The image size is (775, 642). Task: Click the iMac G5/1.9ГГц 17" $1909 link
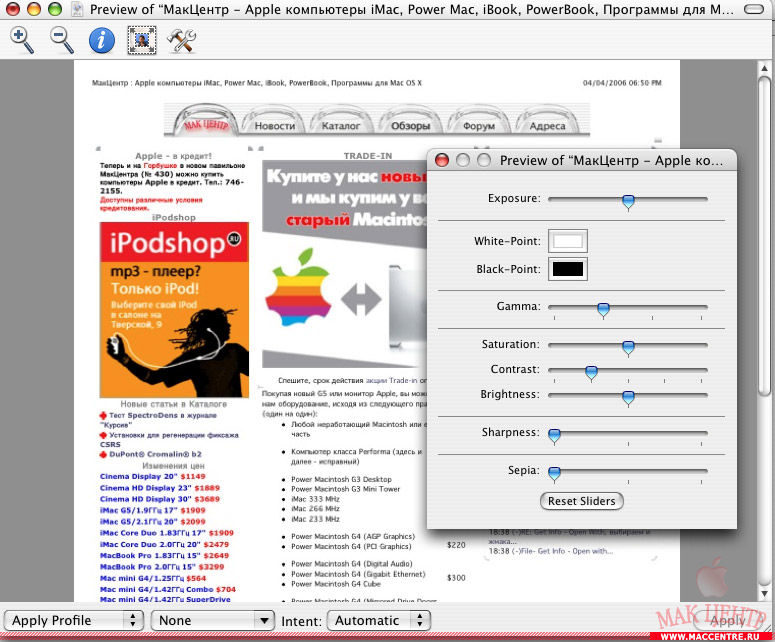click(152, 510)
